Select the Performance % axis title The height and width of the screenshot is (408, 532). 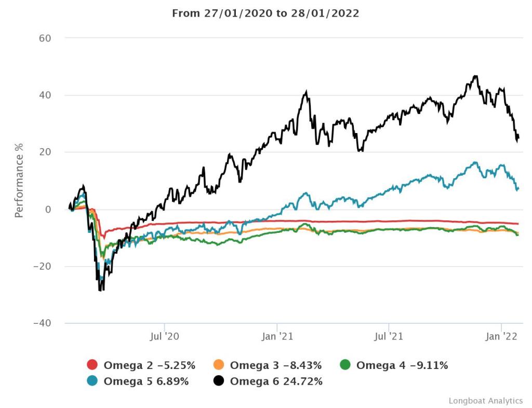point(19,180)
